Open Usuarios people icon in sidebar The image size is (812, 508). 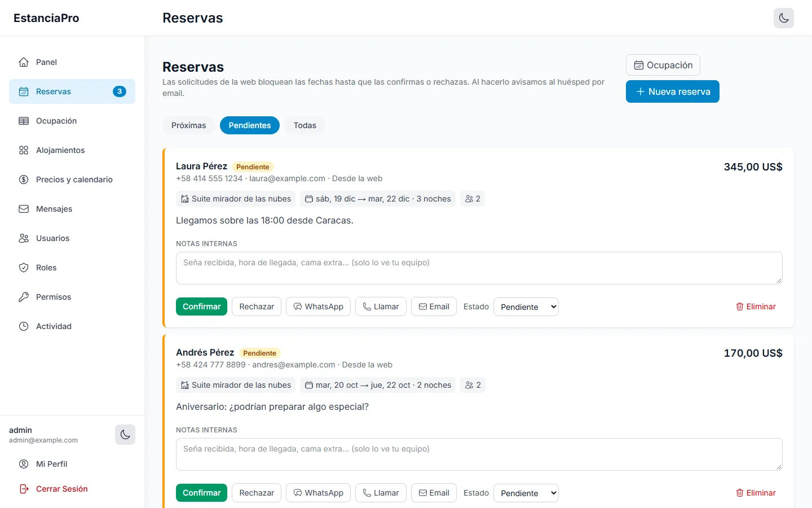[24, 238]
